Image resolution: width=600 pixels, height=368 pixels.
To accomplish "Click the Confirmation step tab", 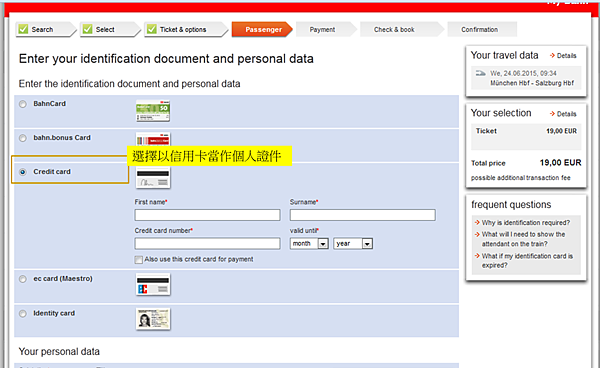I will point(482,29).
